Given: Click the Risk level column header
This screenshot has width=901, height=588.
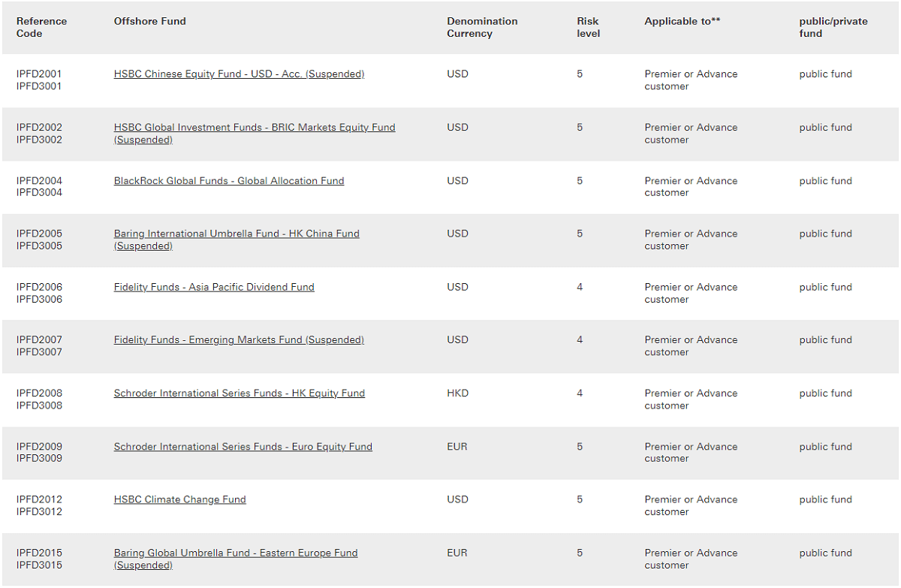Looking at the screenshot, I should [588, 27].
